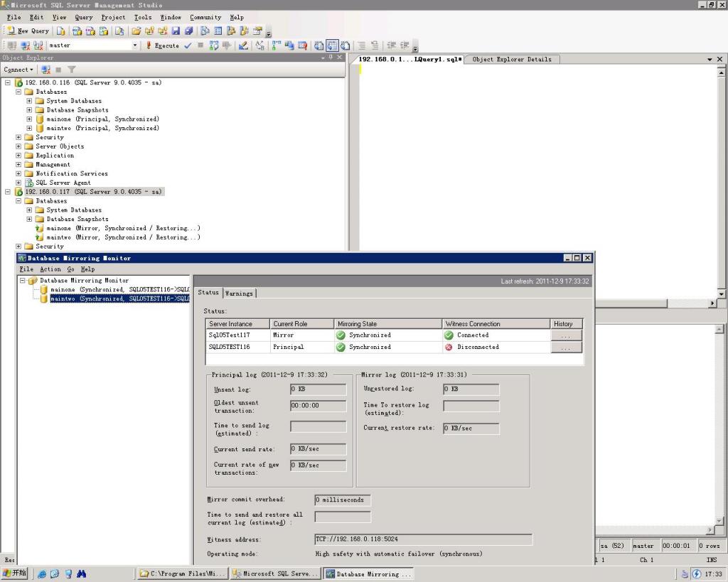
Task: Click the Cancel Executing Query stop icon
Action: [x=200, y=45]
